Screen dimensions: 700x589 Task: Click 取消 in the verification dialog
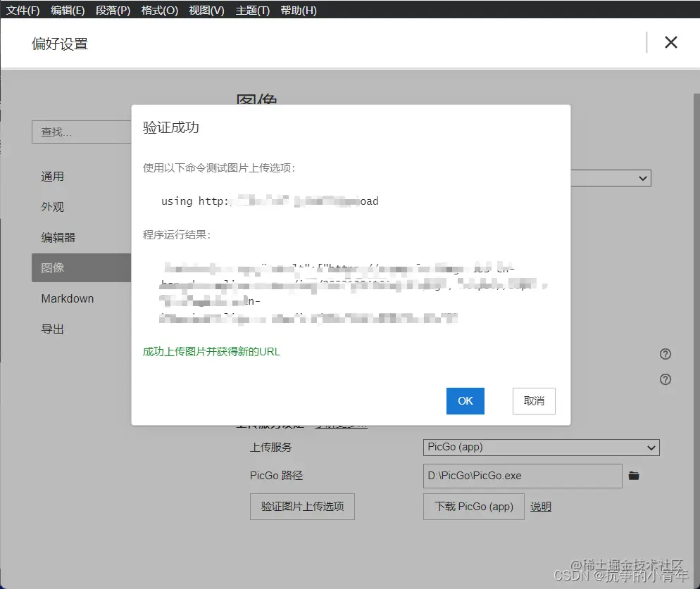click(x=534, y=401)
